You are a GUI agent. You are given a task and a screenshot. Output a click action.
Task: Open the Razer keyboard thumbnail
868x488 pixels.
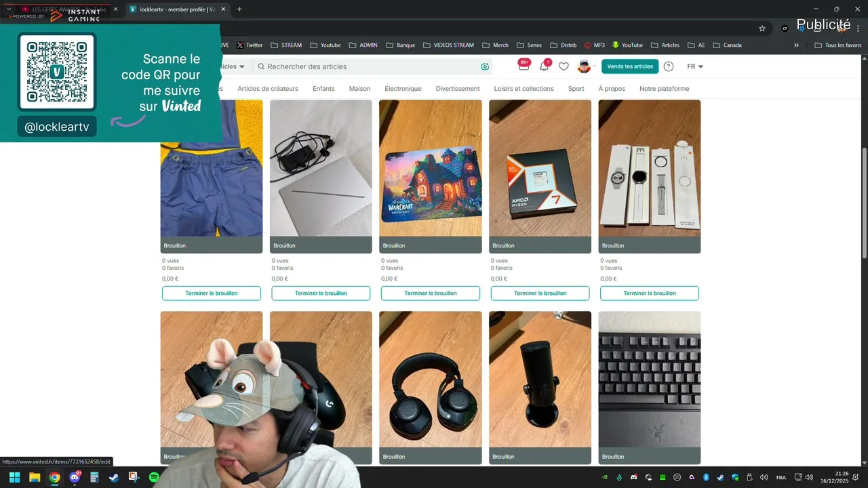650,388
